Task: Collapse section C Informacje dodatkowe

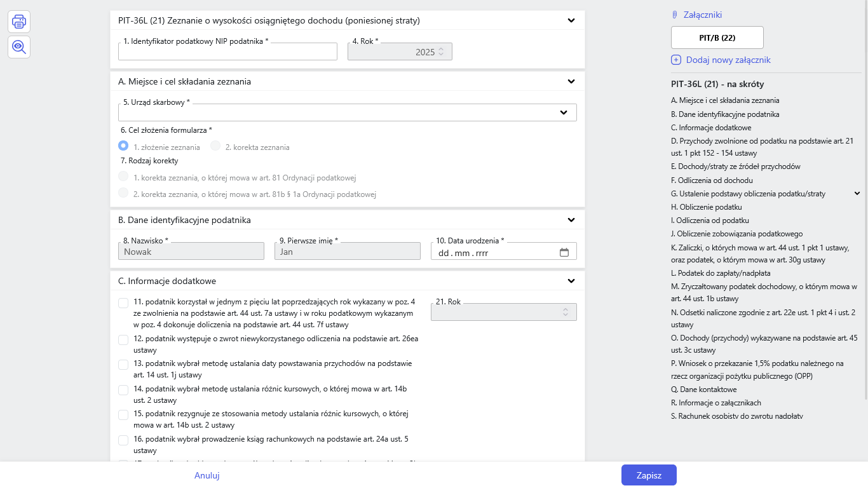Action: [x=571, y=281]
